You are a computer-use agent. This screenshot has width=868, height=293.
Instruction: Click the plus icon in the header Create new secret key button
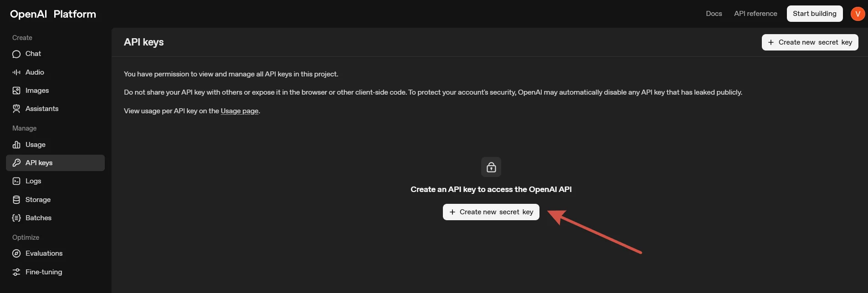pos(771,42)
